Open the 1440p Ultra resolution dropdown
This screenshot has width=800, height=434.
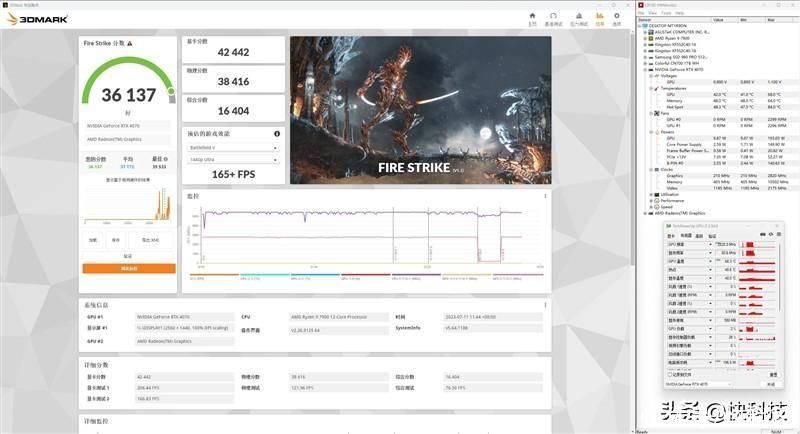pyautogui.click(x=233, y=160)
